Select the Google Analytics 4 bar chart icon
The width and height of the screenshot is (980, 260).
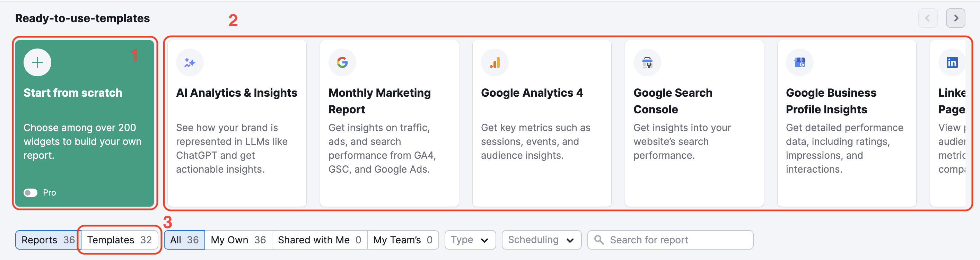495,62
